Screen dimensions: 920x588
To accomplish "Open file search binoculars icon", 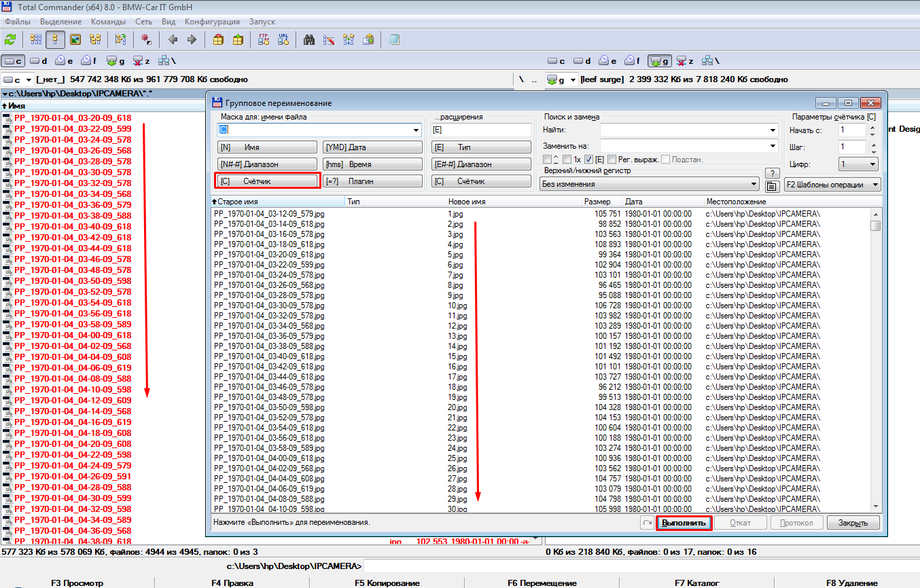I will click(309, 39).
